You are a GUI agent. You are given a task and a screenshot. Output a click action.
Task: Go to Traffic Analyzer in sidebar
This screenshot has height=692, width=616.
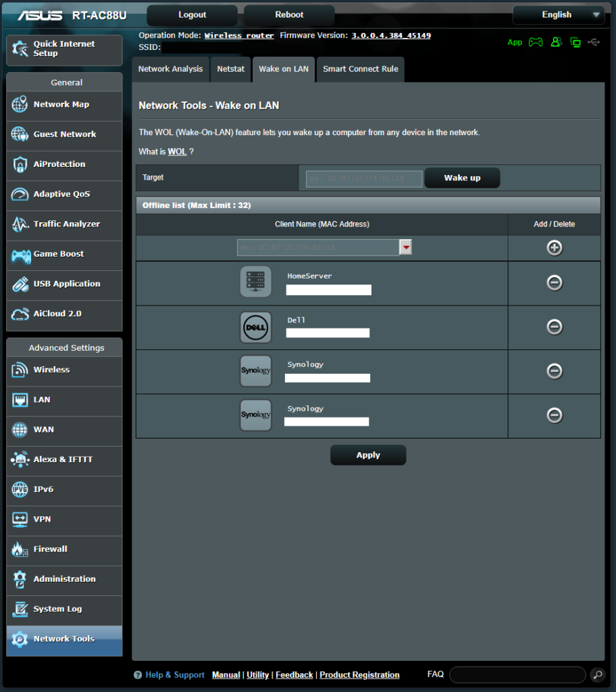[66, 224]
